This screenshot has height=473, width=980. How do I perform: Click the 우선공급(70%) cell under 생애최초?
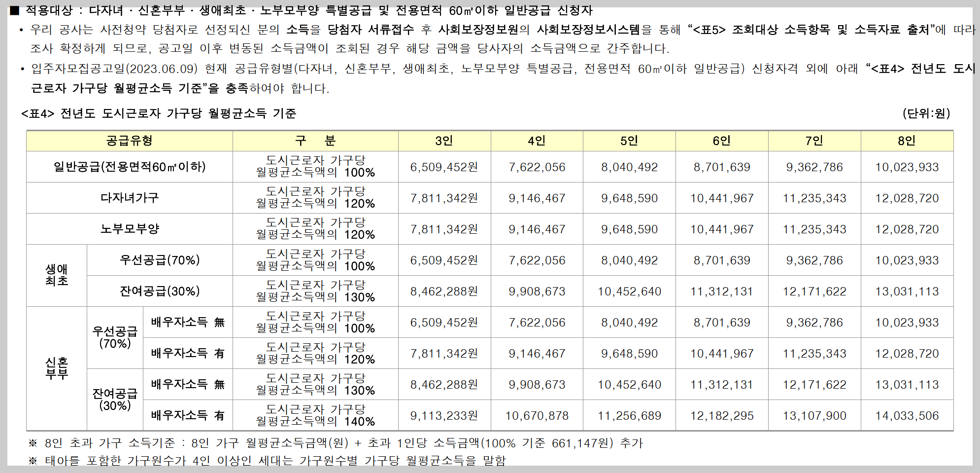click(160, 260)
